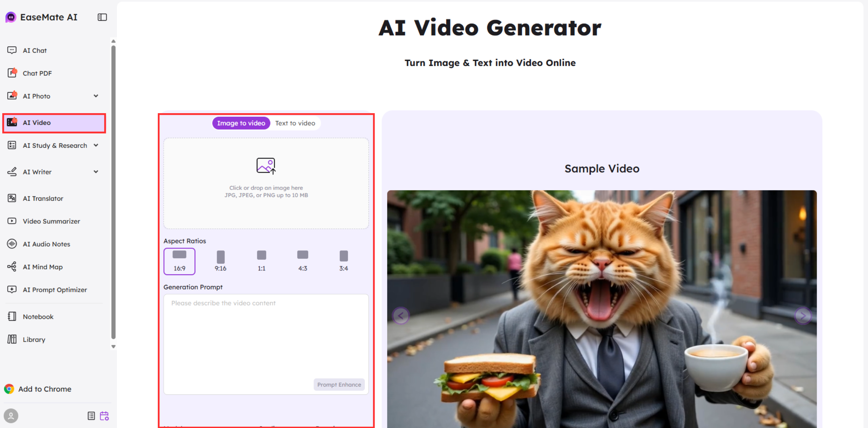Open the Chat PDF tool icon
The height and width of the screenshot is (428, 868).
tap(12, 73)
